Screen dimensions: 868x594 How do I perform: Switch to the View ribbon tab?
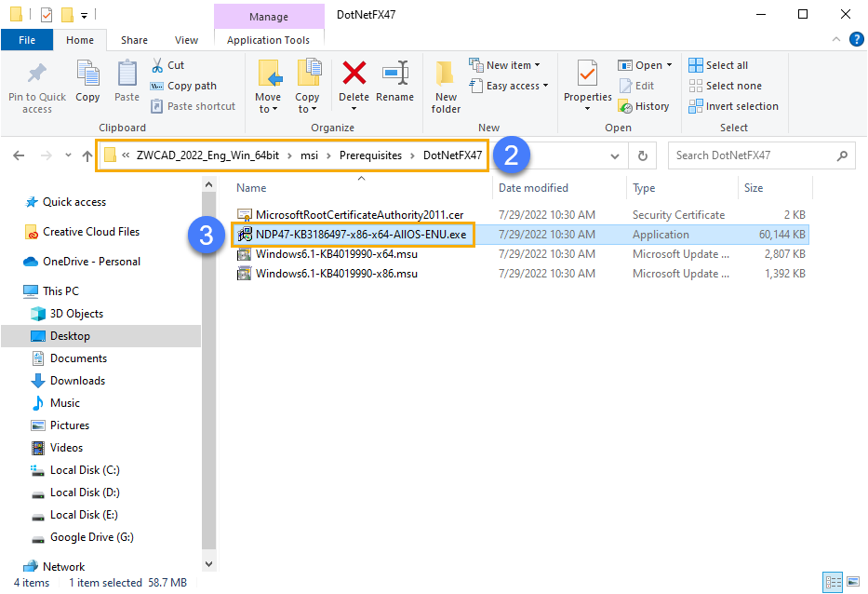coord(186,40)
